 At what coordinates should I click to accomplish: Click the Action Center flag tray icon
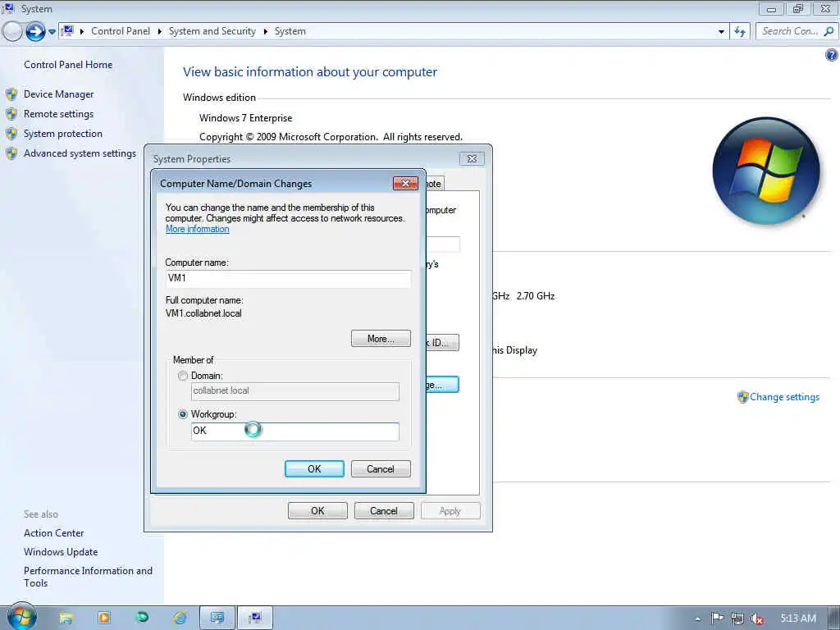point(717,619)
